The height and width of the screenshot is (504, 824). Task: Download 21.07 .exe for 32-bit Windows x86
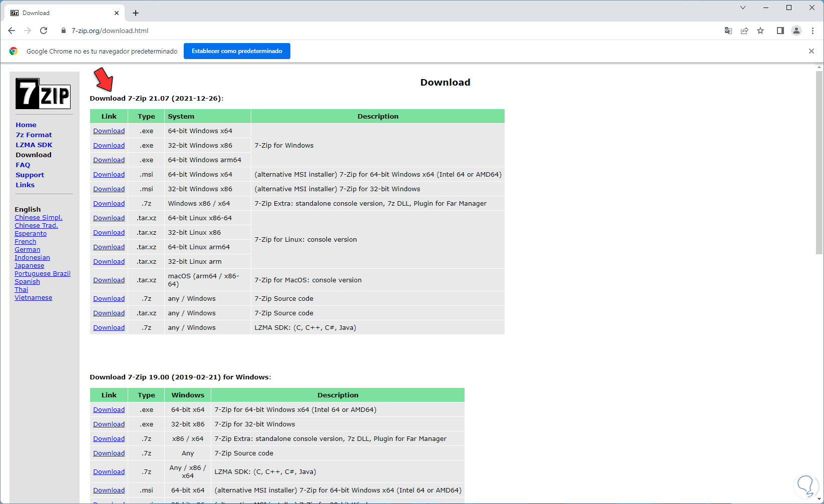(x=109, y=146)
